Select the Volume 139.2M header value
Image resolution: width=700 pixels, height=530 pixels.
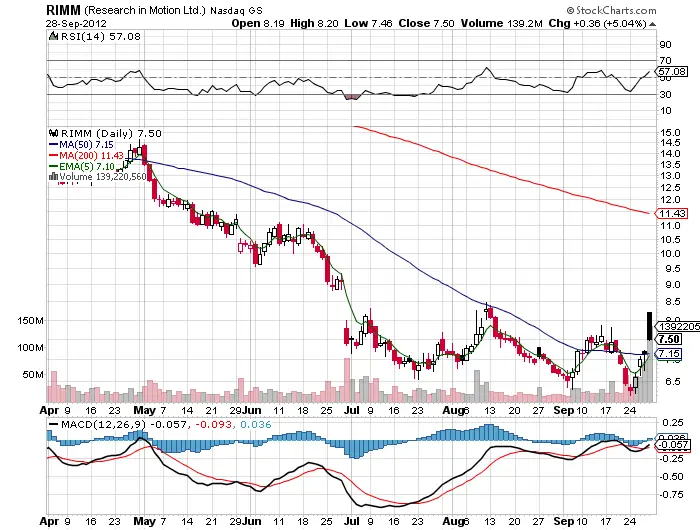tap(501, 23)
